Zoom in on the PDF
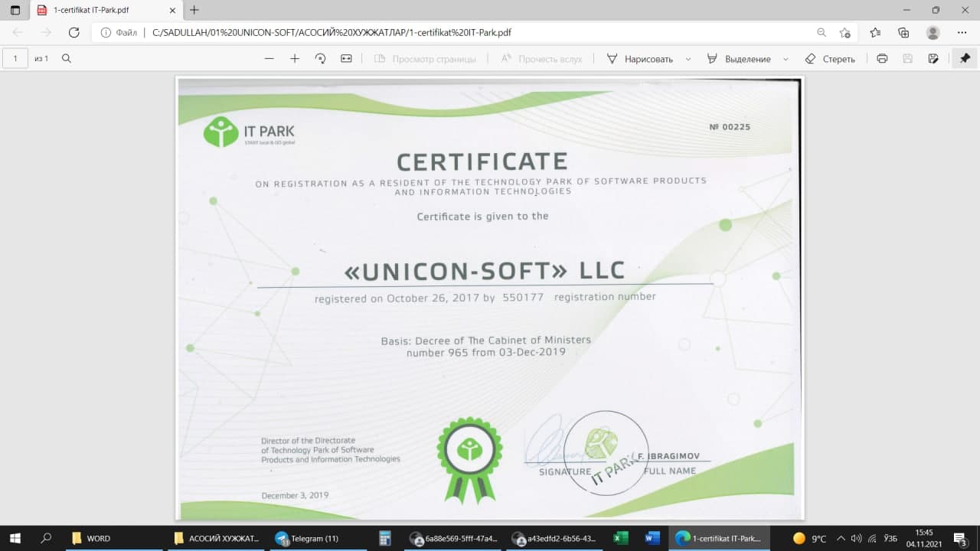This screenshot has width=980, height=551. coord(295,59)
